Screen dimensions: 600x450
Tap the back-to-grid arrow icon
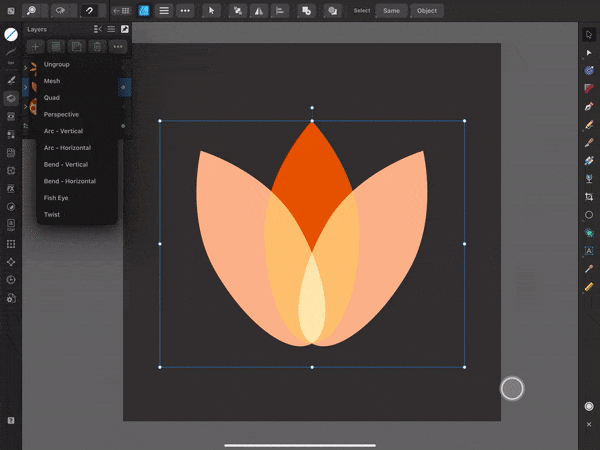[x=121, y=11]
